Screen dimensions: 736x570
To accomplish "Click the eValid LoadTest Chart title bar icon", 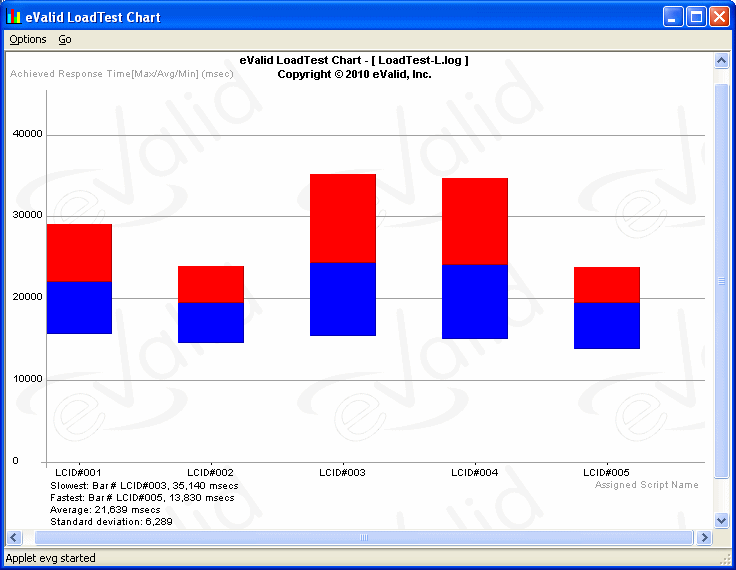I will tap(14, 17).
